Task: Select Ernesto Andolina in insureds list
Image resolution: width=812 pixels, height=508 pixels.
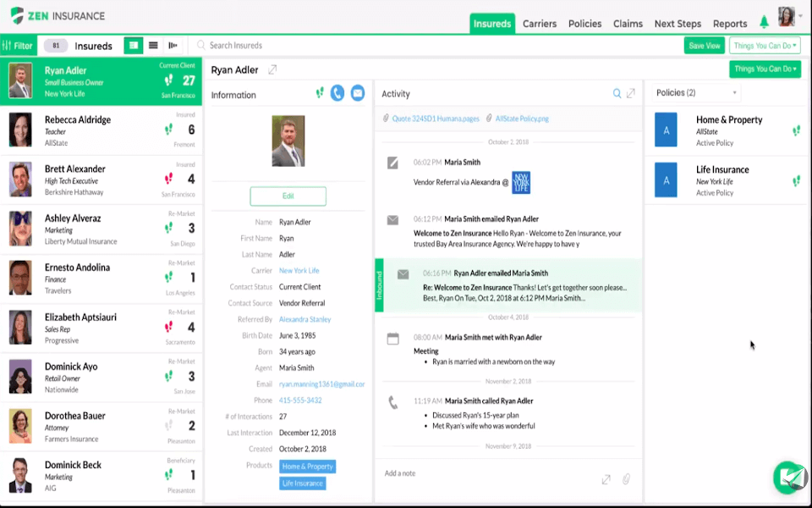Action: coord(101,279)
